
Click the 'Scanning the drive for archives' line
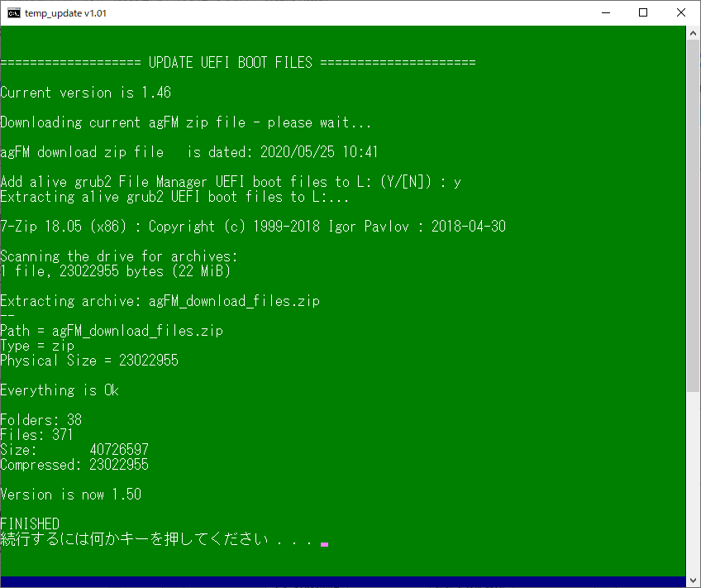[118, 256]
